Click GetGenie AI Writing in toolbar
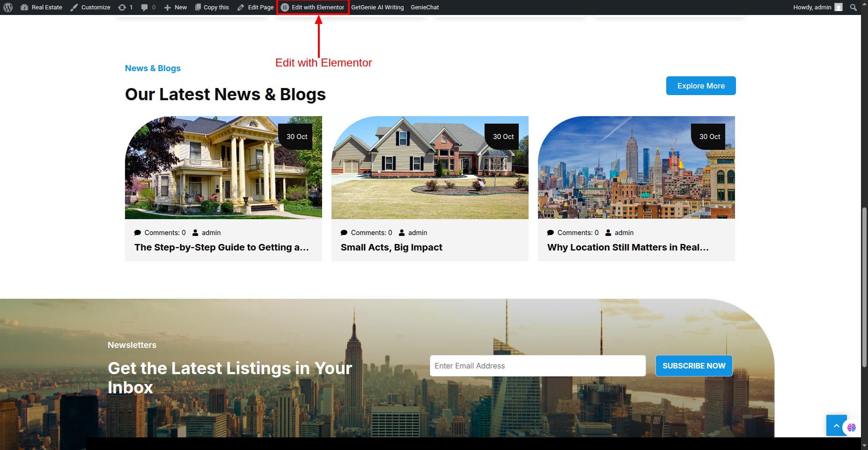The width and height of the screenshot is (868, 450). click(x=377, y=7)
